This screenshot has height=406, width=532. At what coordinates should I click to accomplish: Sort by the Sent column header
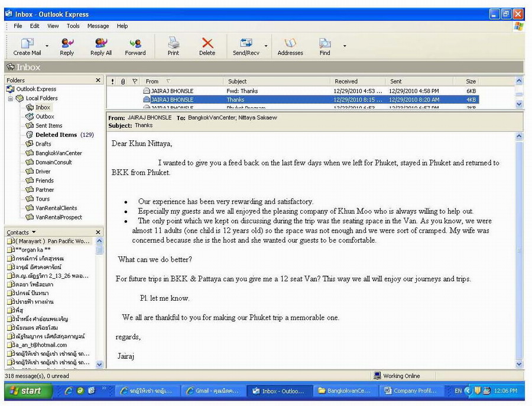tap(420, 82)
